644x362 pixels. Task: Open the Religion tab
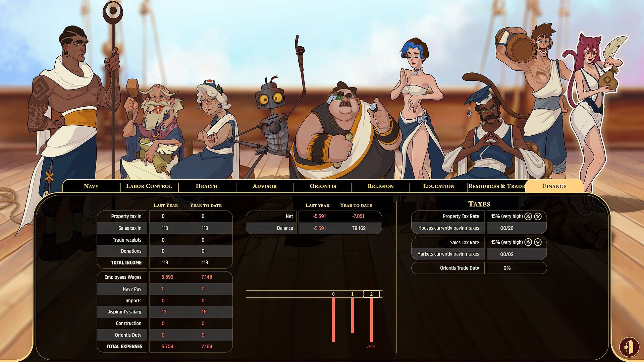pyautogui.click(x=380, y=186)
